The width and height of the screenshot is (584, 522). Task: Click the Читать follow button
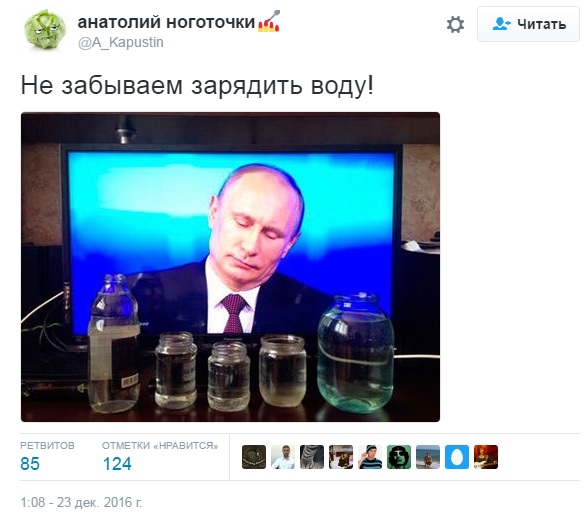point(528,24)
